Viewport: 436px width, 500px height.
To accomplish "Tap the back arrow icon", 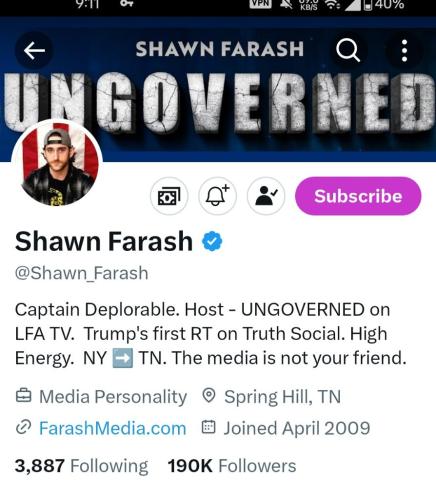I will 34,51.
